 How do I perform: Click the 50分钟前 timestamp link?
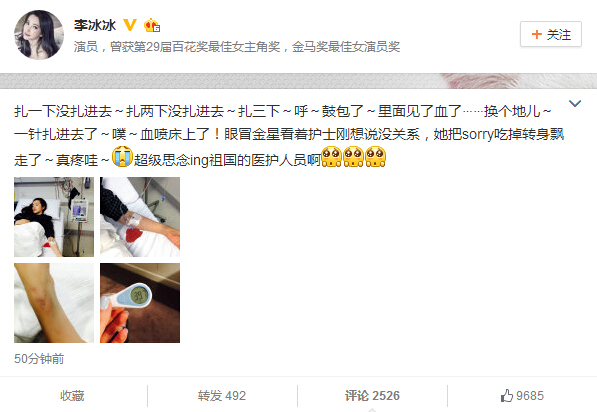pos(39,359)
